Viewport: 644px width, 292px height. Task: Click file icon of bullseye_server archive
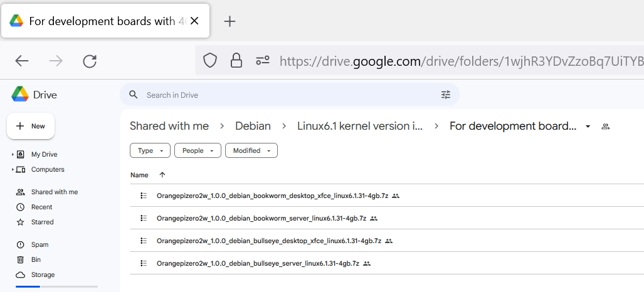[x=144, y=263]
